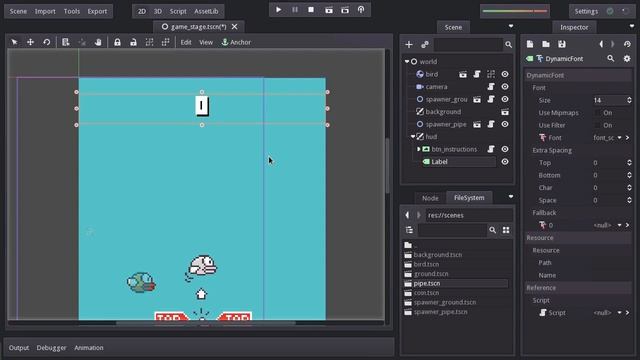Activate the Pan hand tool
The width and height of the screenshot is (640, 360).
[98, 42]
